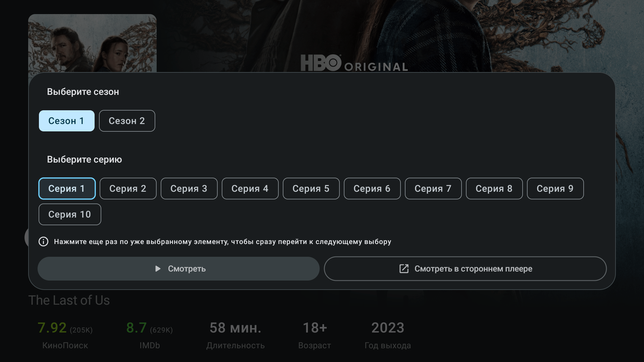Click the 58 мин. duration value
This screenshot has height=362, width=644.
pyautogui.click(x=235, y=328)
